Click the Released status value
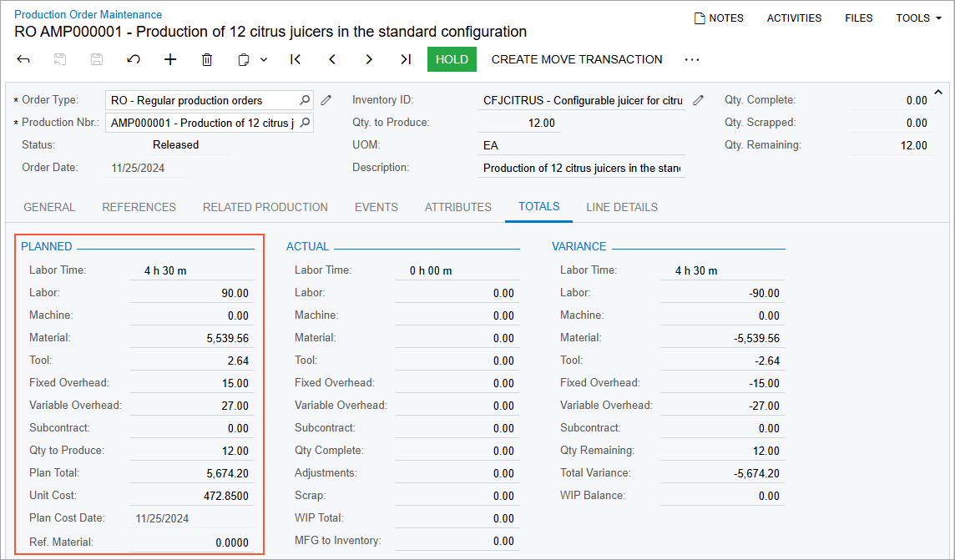This screenshot has height=560, width=955. 175,145
